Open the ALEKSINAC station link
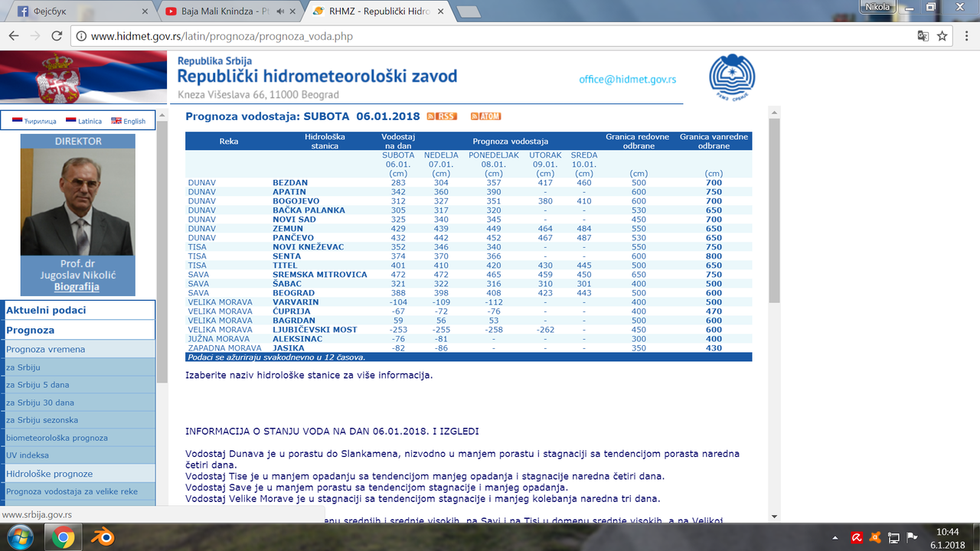Screen dimensions: 980x551 pyautogui.click(x=298, y=339)
